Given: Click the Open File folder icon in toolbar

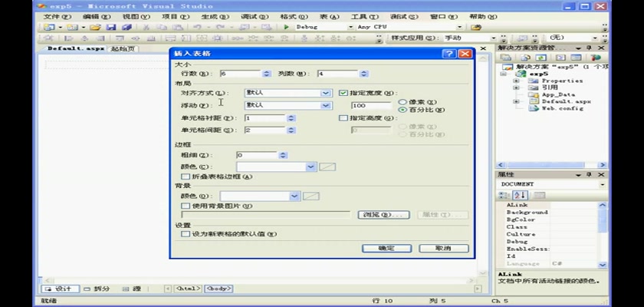Looking at the screenshot, I should 95,27.
